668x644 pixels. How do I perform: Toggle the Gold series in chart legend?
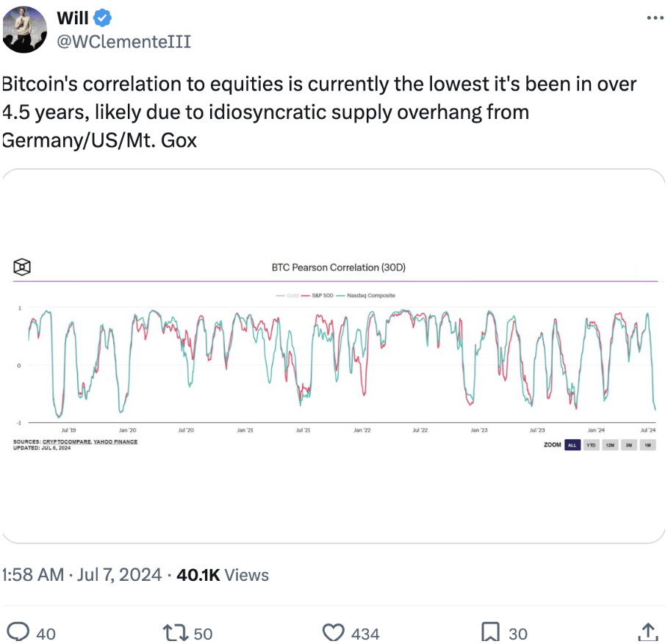287,295
